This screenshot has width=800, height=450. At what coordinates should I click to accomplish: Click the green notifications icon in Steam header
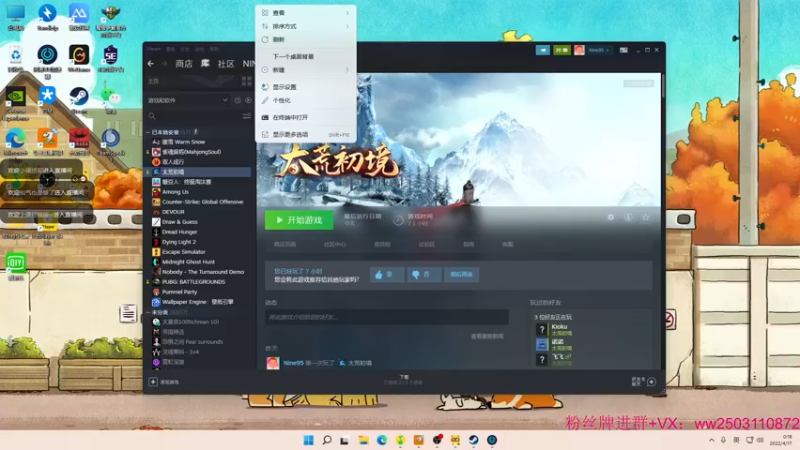(562, 50)
